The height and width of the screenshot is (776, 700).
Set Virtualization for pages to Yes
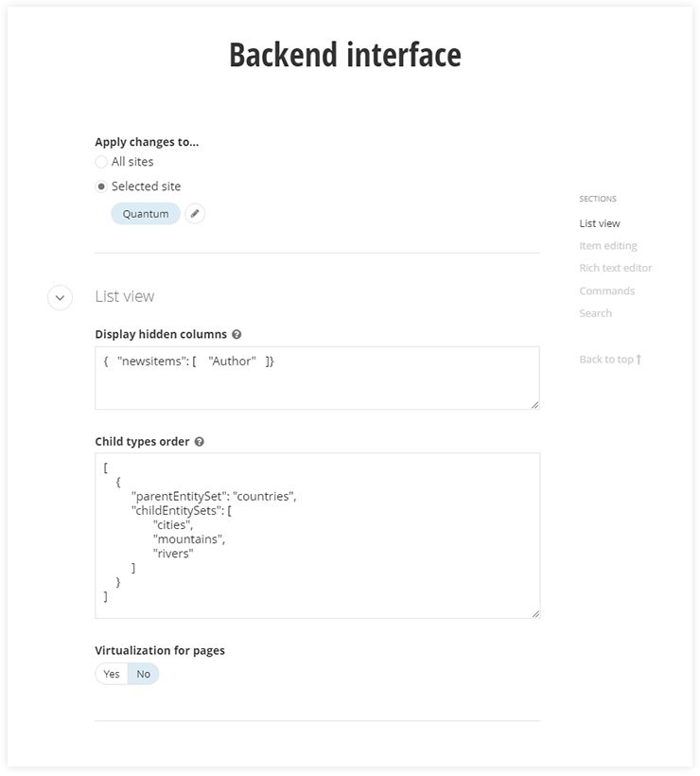(112, 674)
